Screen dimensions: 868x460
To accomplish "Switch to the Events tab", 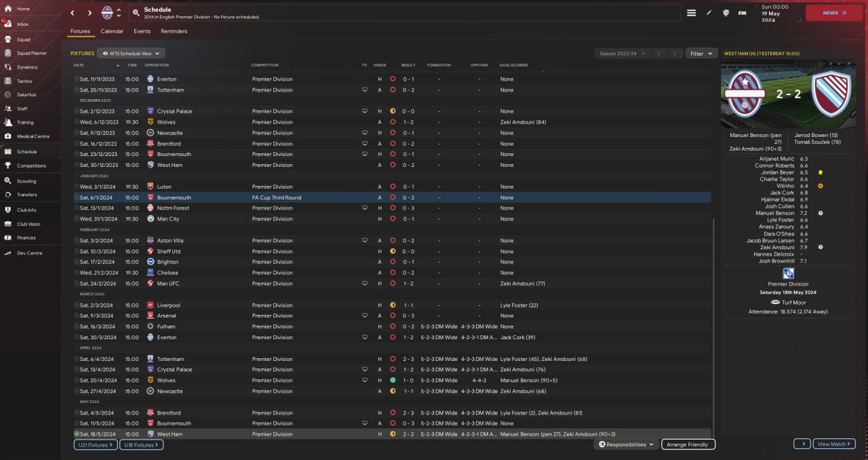I will coord(142,31).
